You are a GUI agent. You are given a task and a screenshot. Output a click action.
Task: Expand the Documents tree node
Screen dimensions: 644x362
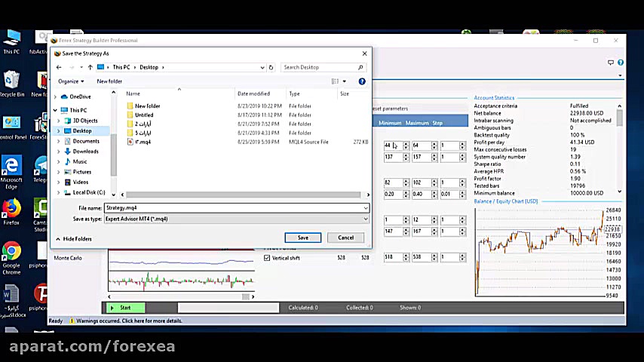(58, 141)
